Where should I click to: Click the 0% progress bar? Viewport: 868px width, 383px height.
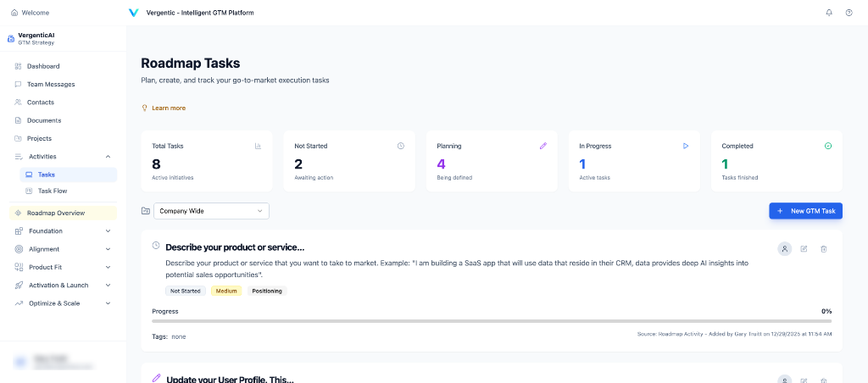492,321
